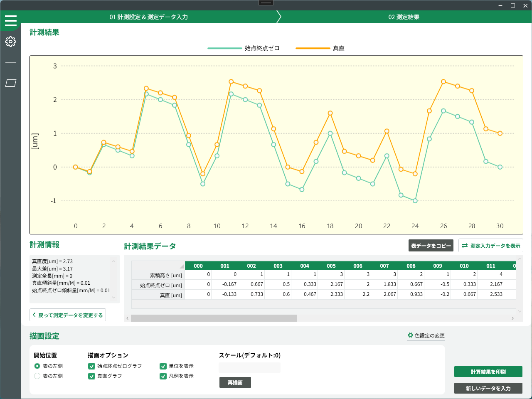The width and height of the screenshot is (532, 399).
Task: Click right arrow of table horizontal scrollbar
Action: [x=512, y=318]
